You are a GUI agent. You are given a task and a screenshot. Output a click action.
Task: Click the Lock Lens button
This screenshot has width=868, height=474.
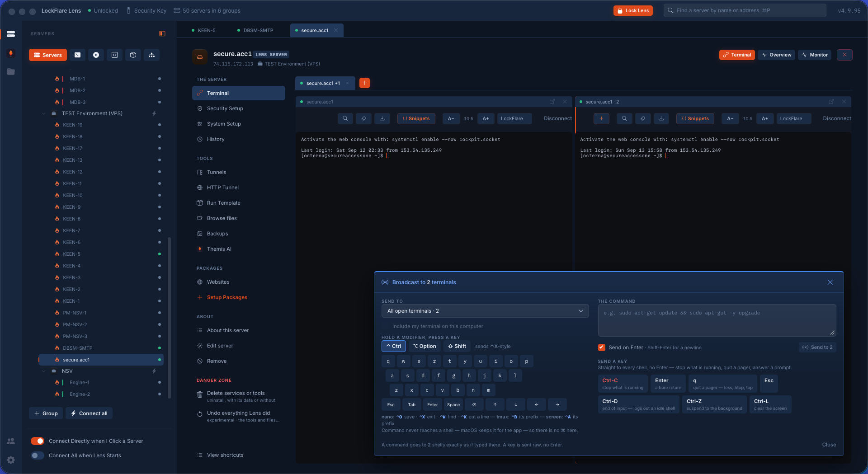click(633, 10)
